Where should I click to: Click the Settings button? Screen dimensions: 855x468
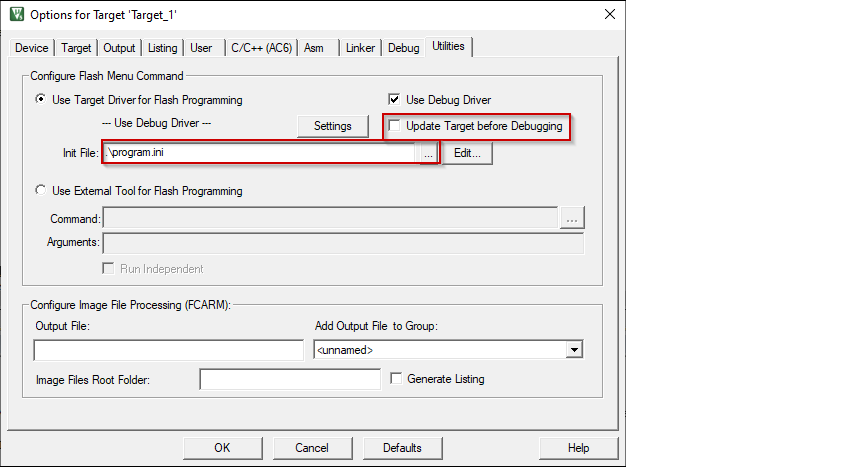[333, 126]
